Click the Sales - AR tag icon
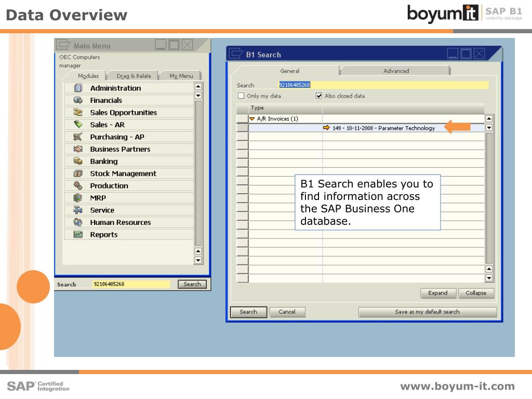Viewport: 532px width, 399px height. [78, 125]
